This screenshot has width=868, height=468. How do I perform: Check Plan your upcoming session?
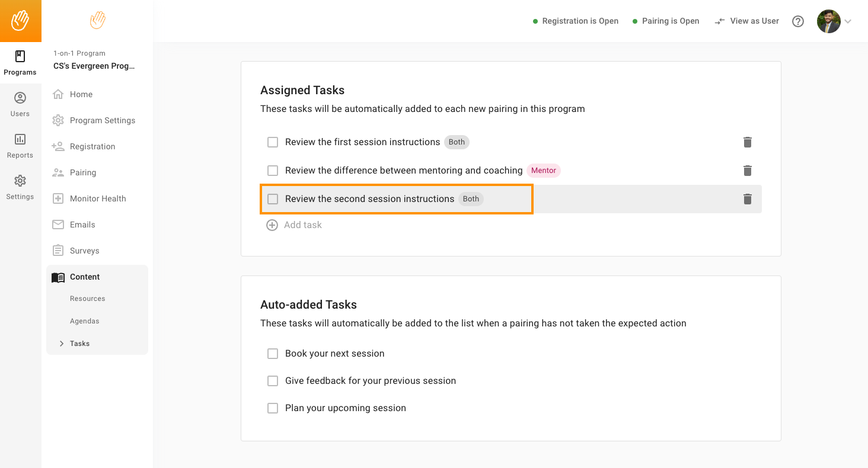[273, 408]
